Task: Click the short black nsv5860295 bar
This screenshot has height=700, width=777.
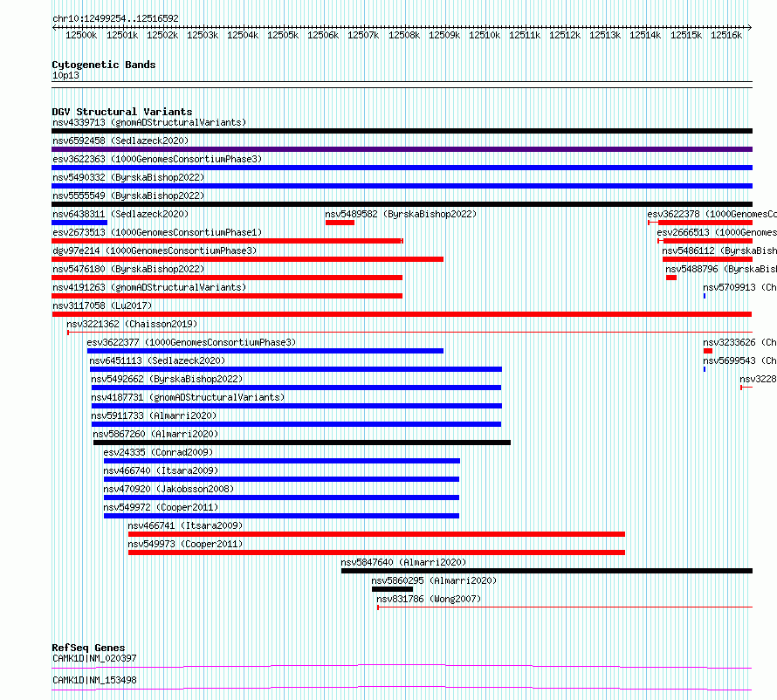Action: [x=393, y=589]
